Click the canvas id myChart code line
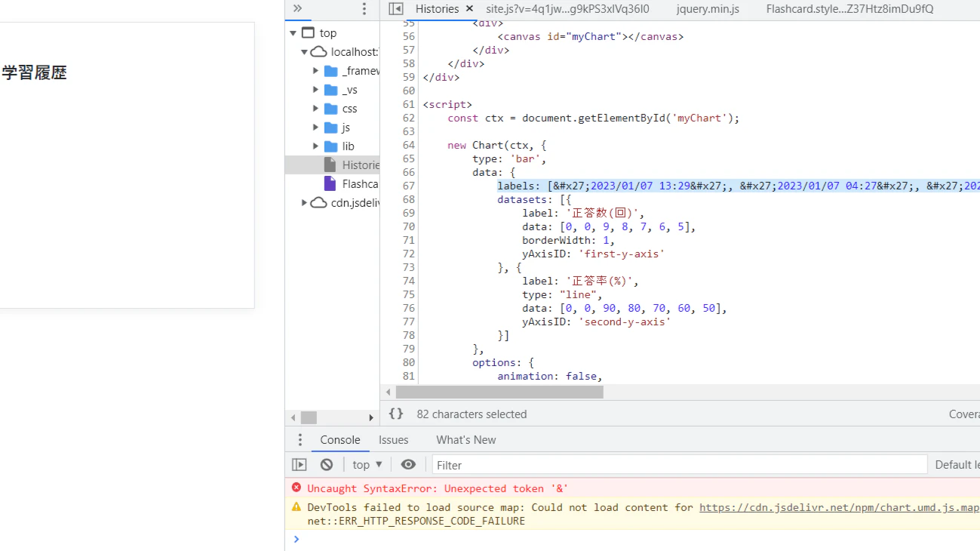 tap(591, 36)
